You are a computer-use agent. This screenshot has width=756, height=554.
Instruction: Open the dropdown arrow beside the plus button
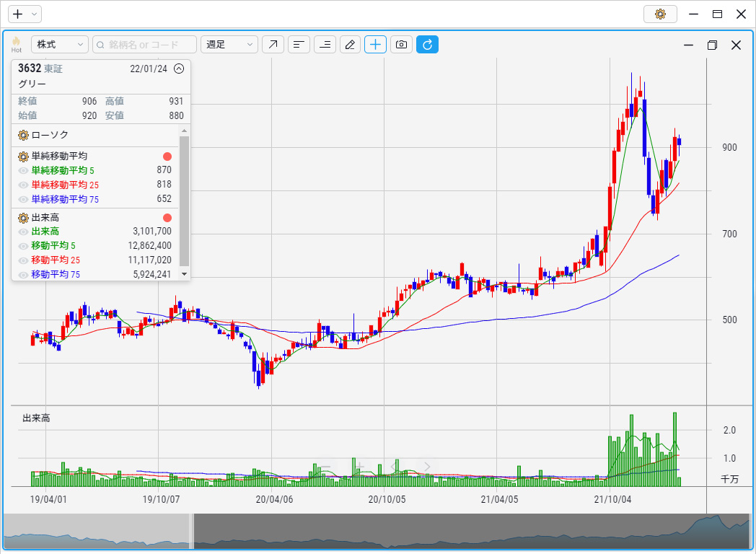pyautogui.click(x=34, y=14)
